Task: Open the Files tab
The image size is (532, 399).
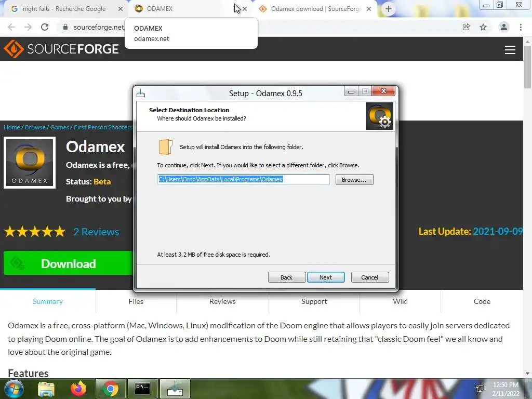Action: coord(136,301)
